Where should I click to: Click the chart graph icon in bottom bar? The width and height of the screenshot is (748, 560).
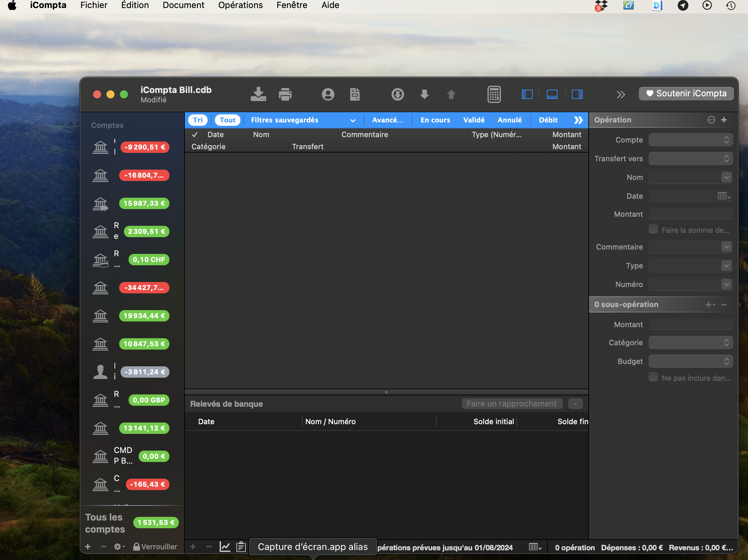pyautogui.click(x=225, y=547)
